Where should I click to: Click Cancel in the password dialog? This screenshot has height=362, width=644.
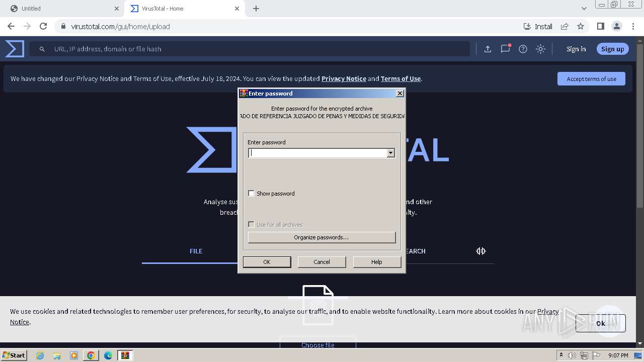point(321,262)
